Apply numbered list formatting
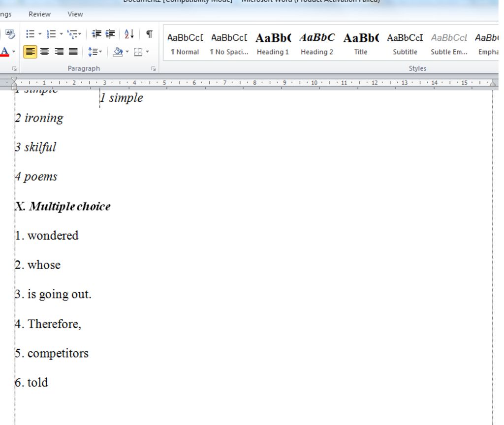The height and width of the screenshot is (425, 504). [51, 34]
